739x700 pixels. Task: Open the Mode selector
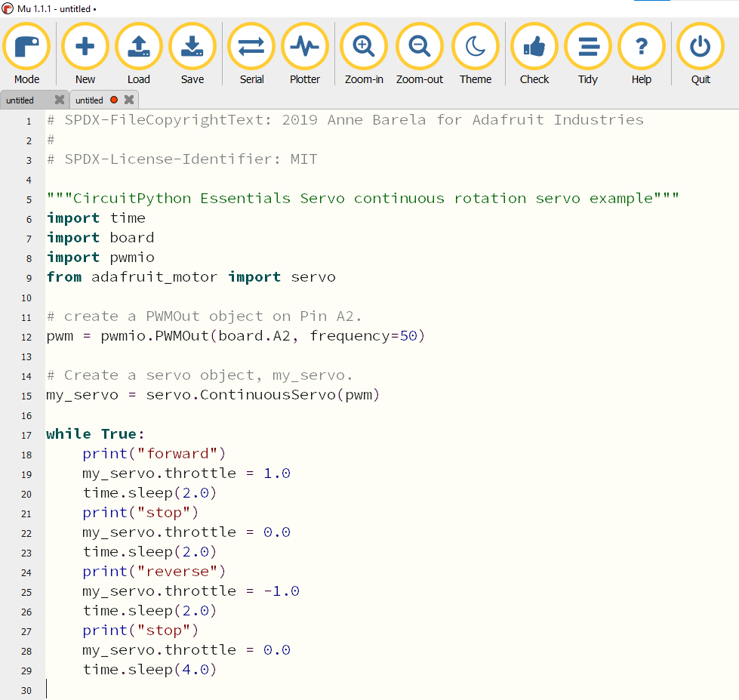(26, 54)
